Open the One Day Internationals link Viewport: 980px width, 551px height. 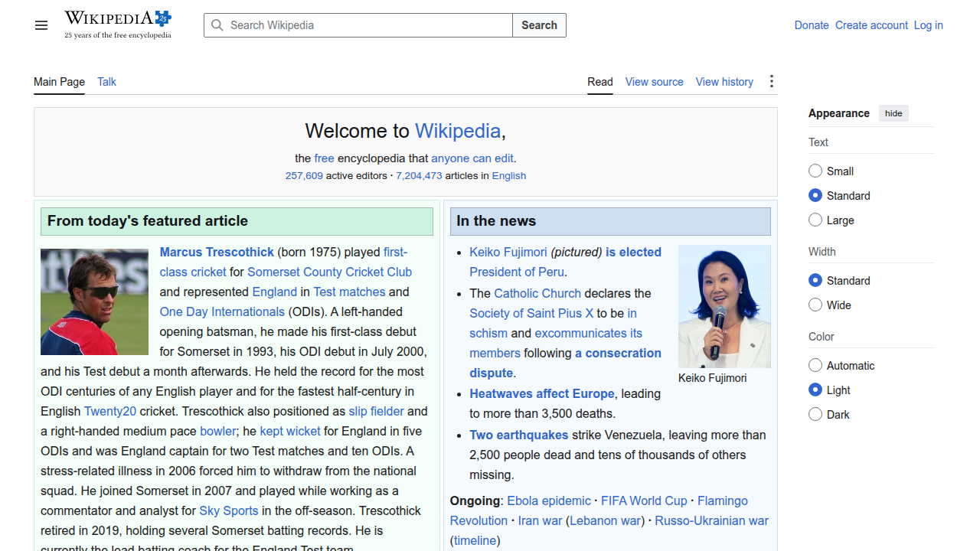point(222,311)
